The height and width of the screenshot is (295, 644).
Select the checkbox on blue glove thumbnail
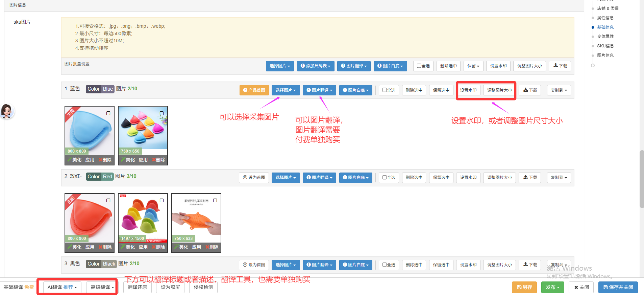(108, 113)
